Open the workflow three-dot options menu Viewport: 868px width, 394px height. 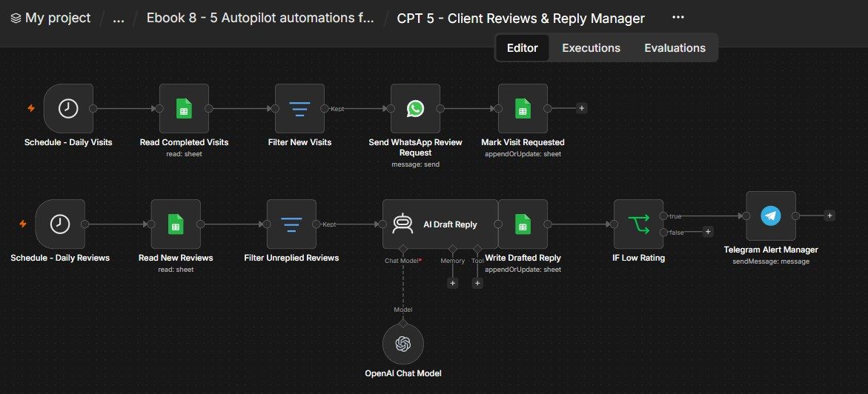678,18
